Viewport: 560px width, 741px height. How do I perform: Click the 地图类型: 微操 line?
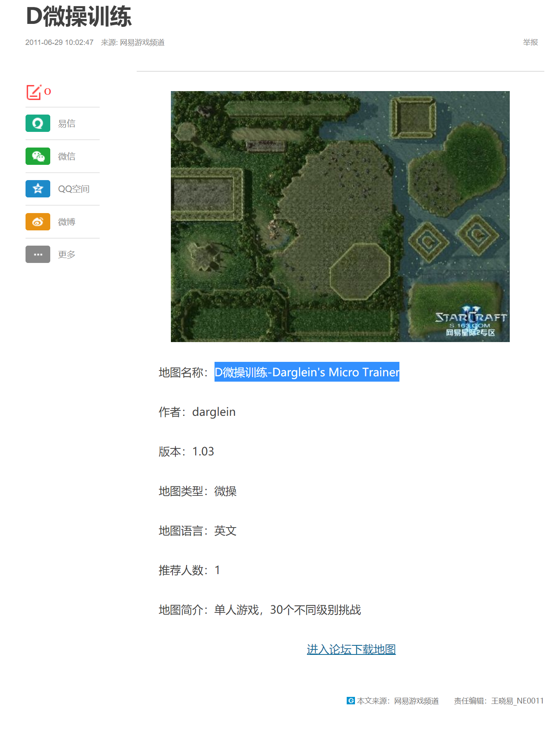(198, 491)
